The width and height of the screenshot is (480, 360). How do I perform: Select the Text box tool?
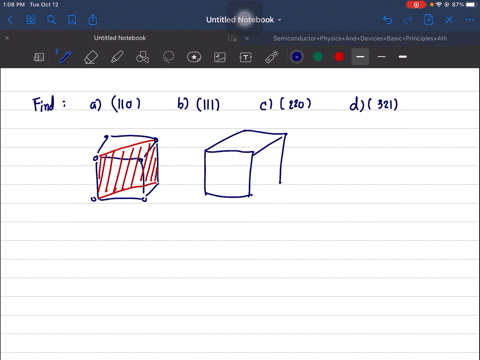coord(246,57)
